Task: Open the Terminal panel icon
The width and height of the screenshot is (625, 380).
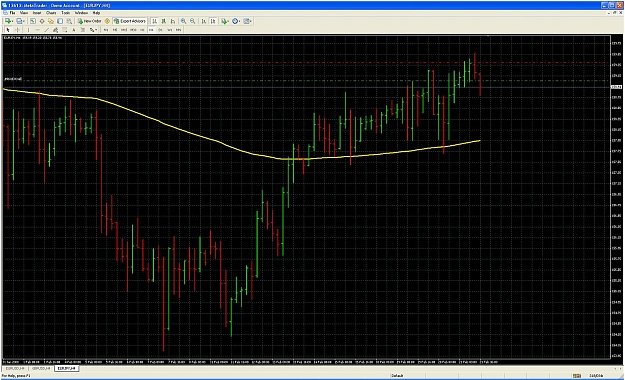Action: [60, 21]
